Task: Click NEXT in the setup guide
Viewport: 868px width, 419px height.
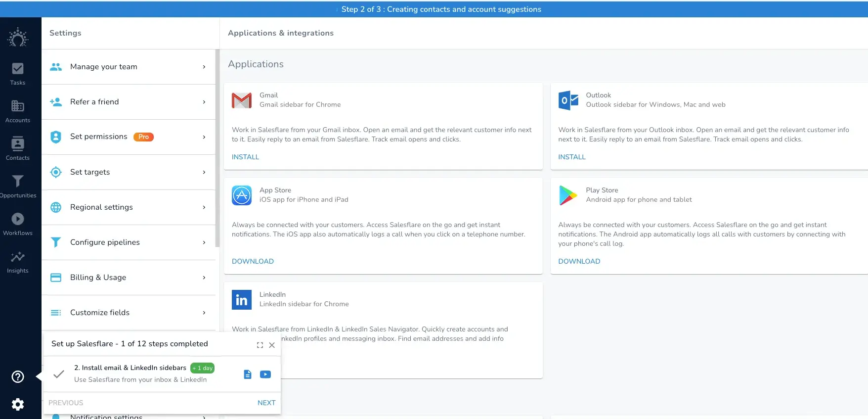Action: [266, 403]
